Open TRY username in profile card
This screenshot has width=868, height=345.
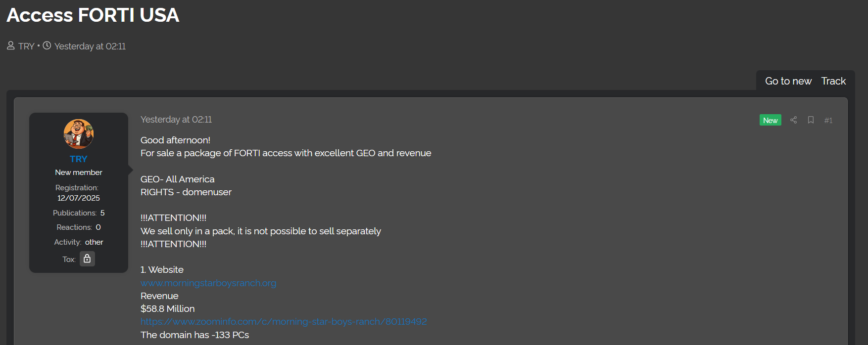(79, 159)
